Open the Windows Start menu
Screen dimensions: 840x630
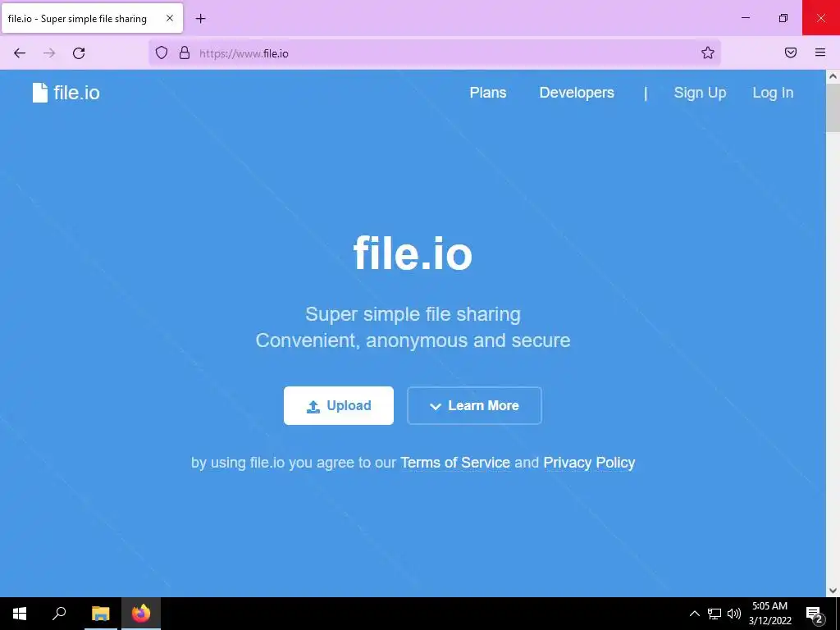click(x=20, y=614)
